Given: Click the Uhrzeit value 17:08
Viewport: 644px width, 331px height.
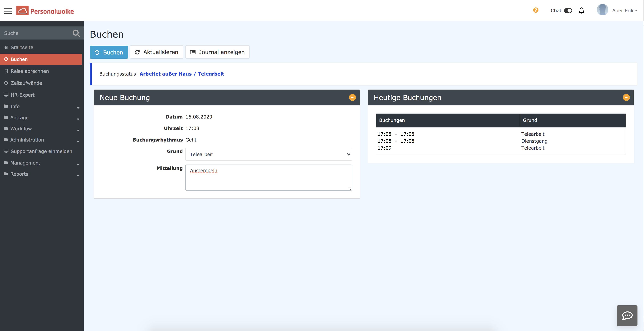Looking at the screenshot, I should (x=192, y=128).
